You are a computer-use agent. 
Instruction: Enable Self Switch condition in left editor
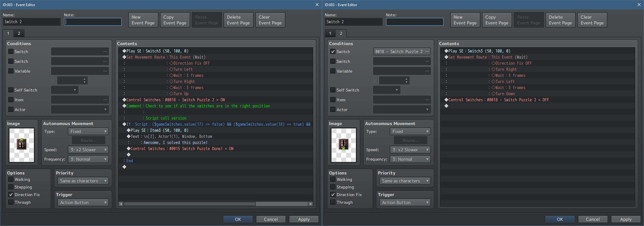point(11,90)
